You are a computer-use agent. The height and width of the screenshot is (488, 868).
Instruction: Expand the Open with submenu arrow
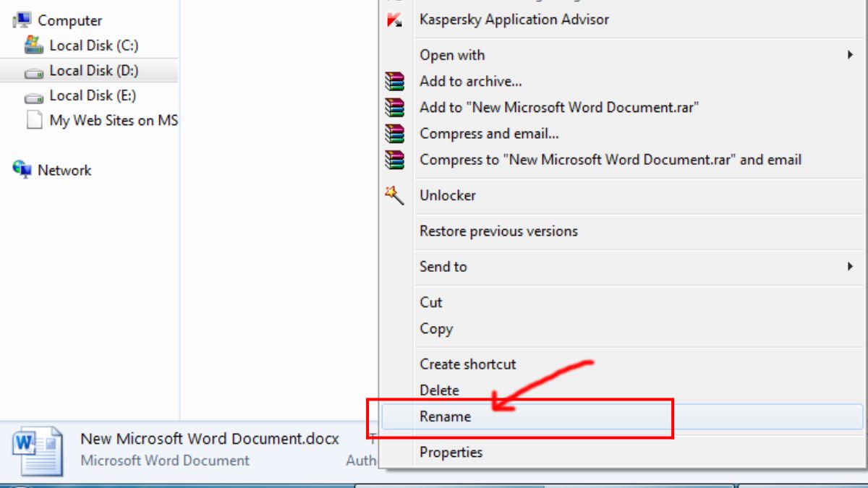point(851,55)
